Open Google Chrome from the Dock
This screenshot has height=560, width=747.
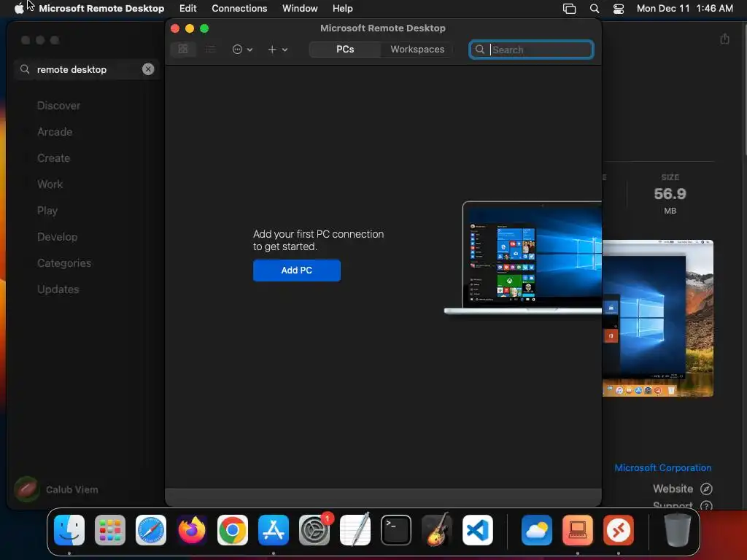pyautogui.click(x=233, y=530)
